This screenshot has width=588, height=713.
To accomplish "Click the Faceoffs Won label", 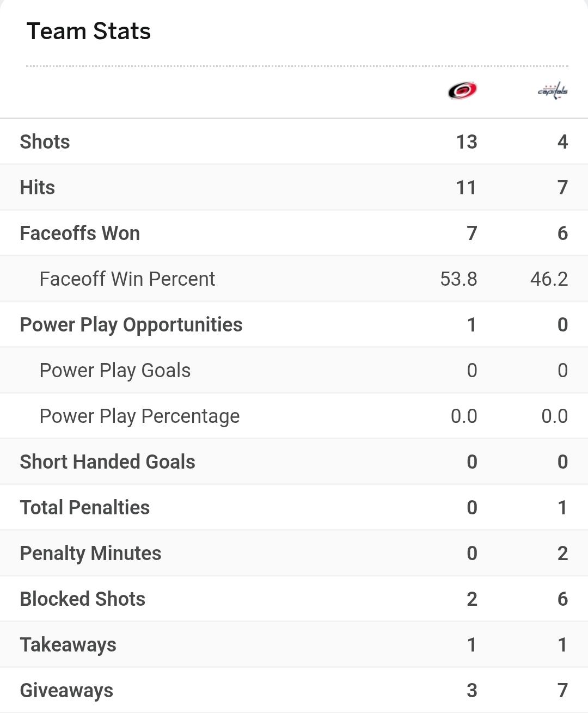I will (80, 233).
